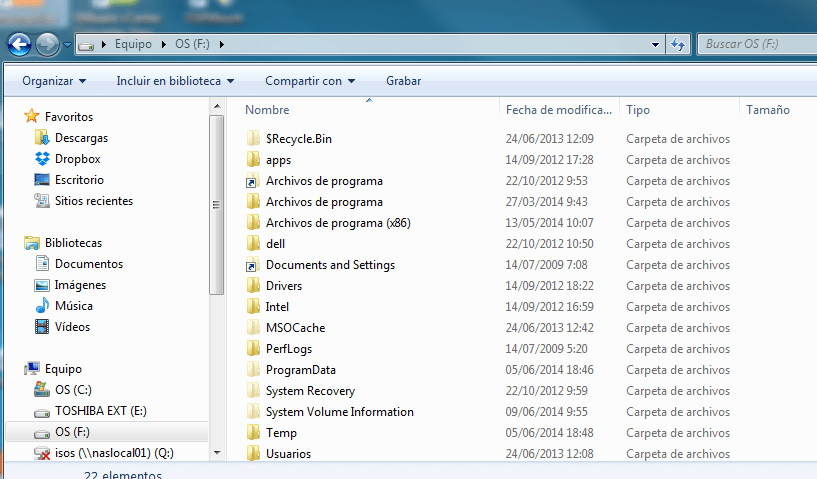
Task: Go back with the Back arrow button
Action: [x=20, y=45]
